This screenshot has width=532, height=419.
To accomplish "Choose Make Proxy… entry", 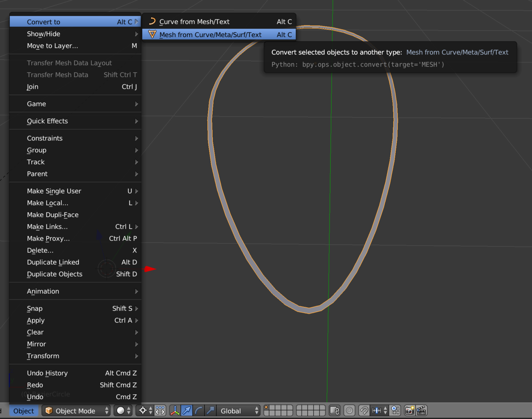I will click(75, 239).
